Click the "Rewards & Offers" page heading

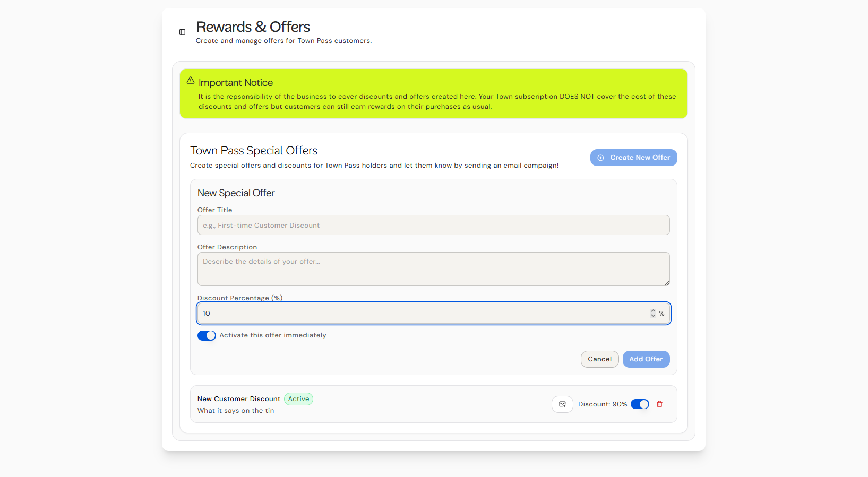pyautogui.click(x=253, y=27)
